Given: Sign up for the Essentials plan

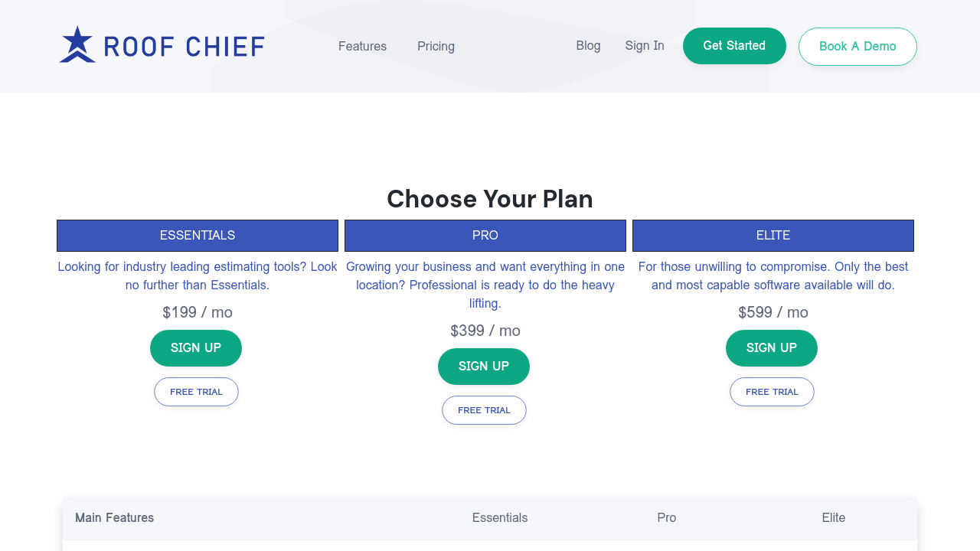Looking at the screenshot, I should coord(196,348).
